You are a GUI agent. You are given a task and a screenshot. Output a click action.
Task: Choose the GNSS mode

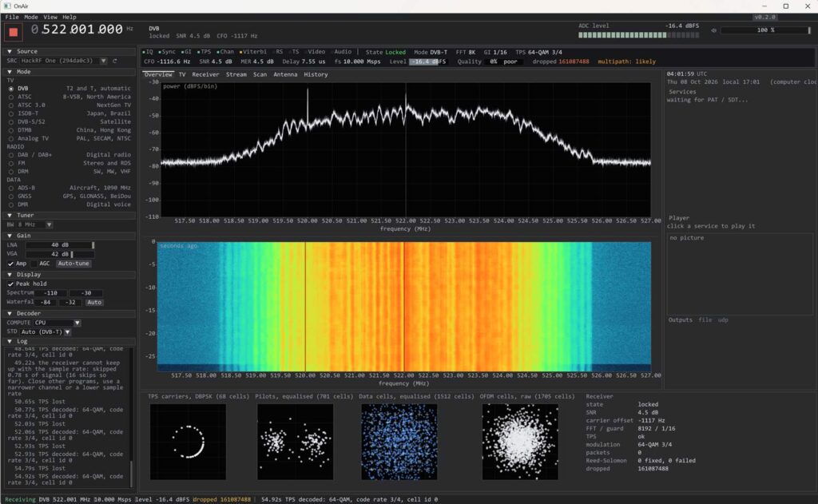coord(11,196)
